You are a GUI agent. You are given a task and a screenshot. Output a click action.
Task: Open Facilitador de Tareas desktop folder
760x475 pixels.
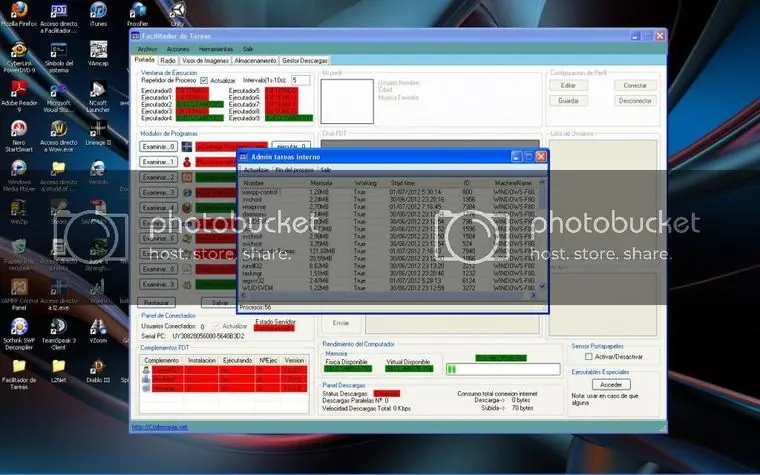19,374
